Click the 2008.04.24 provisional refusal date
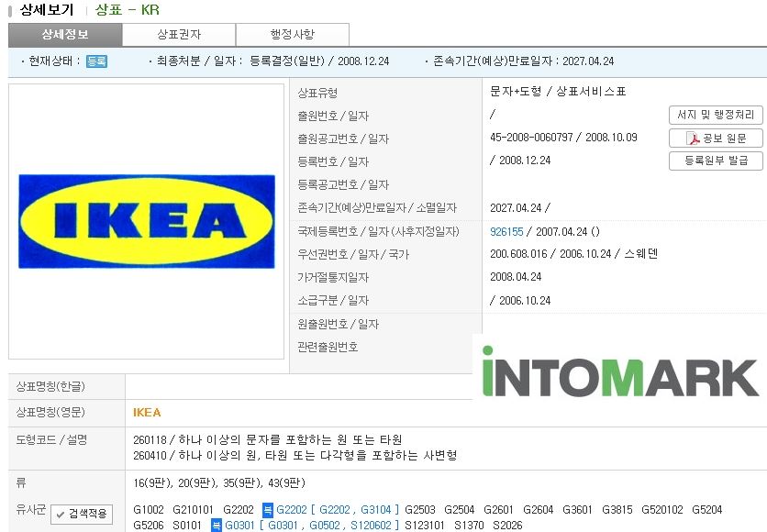Screen dimensions: 767x532 (516, 277)
